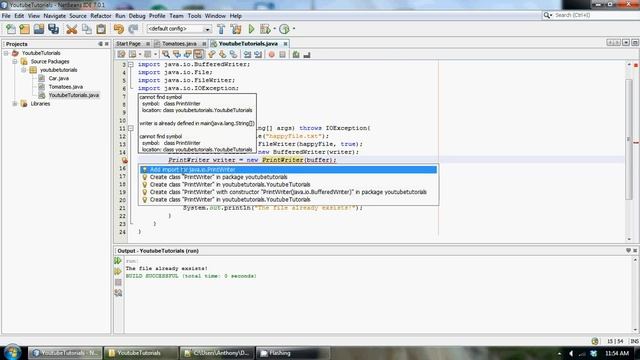Click the taskbar clock showing 11:54 AM
Image resolution: width=640 pixels, height=360 pixels.
617,353
